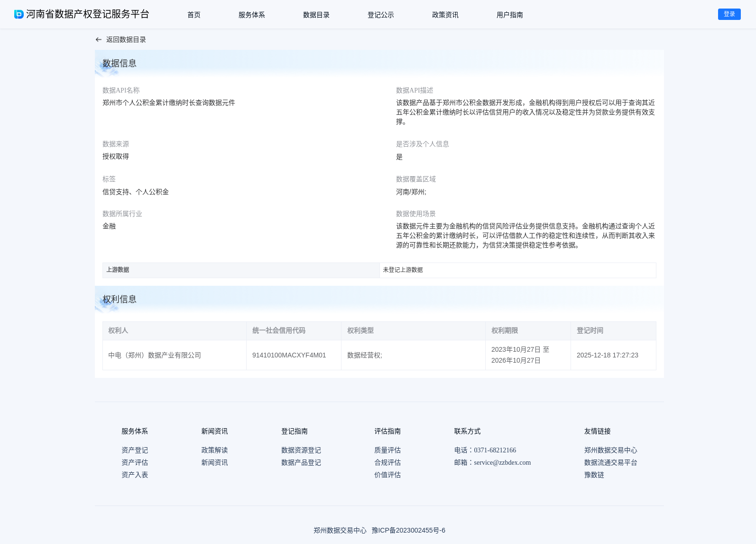
Task: Open the footer 质量评估 link
Action: coord(387,450)
